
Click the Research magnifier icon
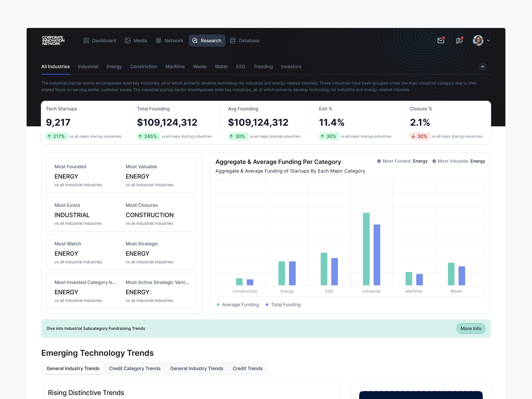(x=195, y=41)
